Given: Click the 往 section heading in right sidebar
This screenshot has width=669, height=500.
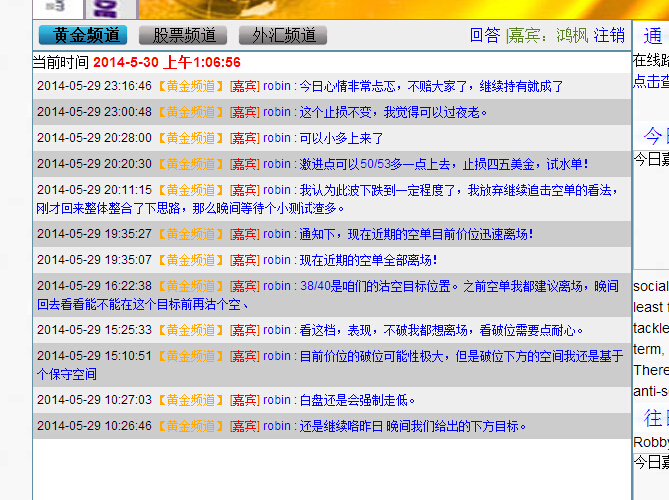Looking at the screenshot, I should click(x=653, y=418).
